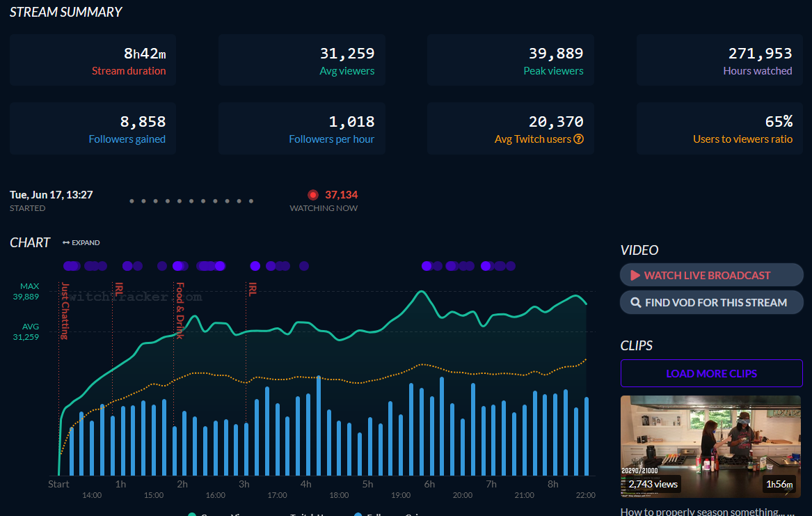The height and width of the screenshot is (516, 812).
Task: Click the 20,370 avg Twitch users value
Action: pyautogui.click(x=556, y=122)
